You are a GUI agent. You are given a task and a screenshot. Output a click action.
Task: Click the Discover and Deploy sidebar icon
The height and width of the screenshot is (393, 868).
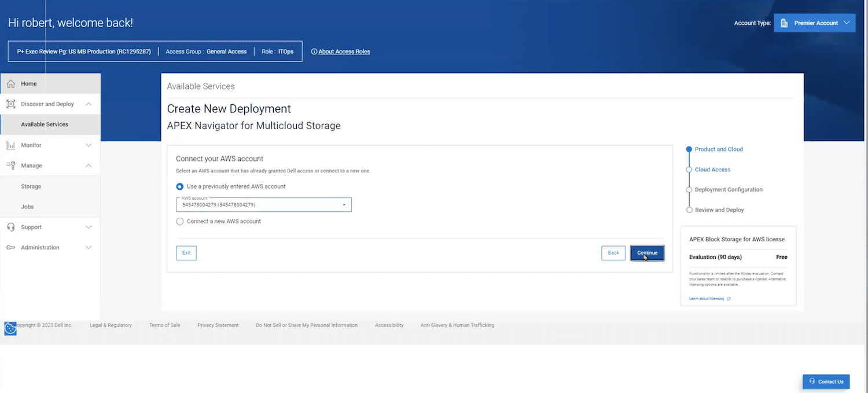coord(10,104)
